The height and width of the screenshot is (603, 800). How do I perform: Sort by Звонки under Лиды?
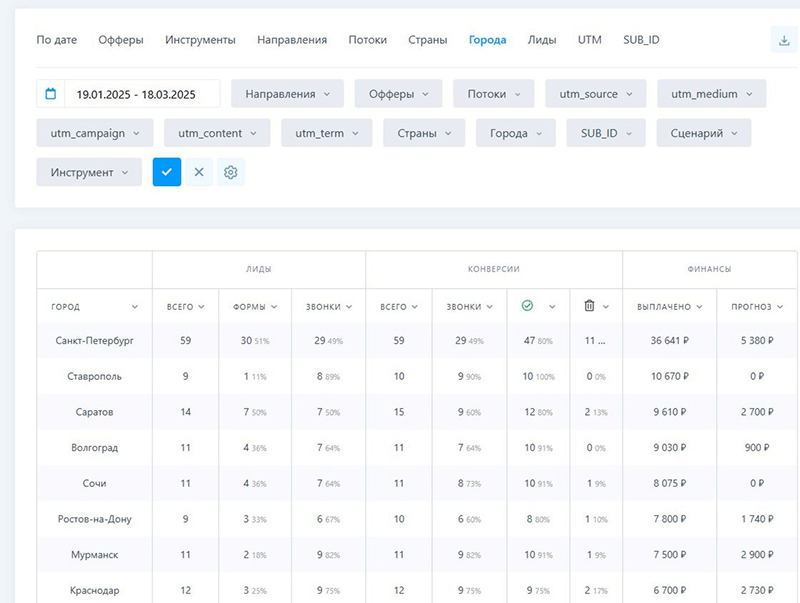329,307
